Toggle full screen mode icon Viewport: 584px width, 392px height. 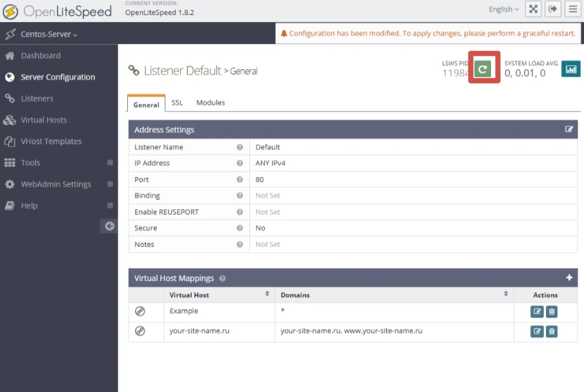point(533,9)
